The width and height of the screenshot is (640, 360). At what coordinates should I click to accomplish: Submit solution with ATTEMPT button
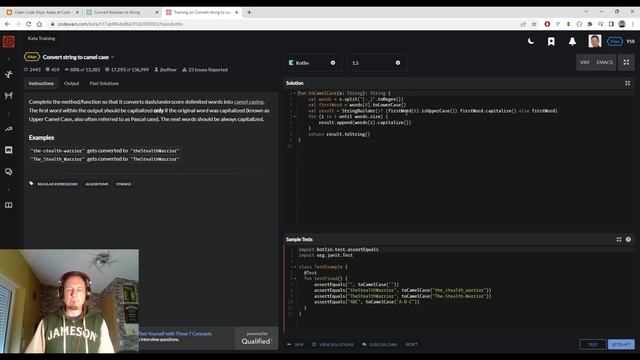[x=621, y=344]
